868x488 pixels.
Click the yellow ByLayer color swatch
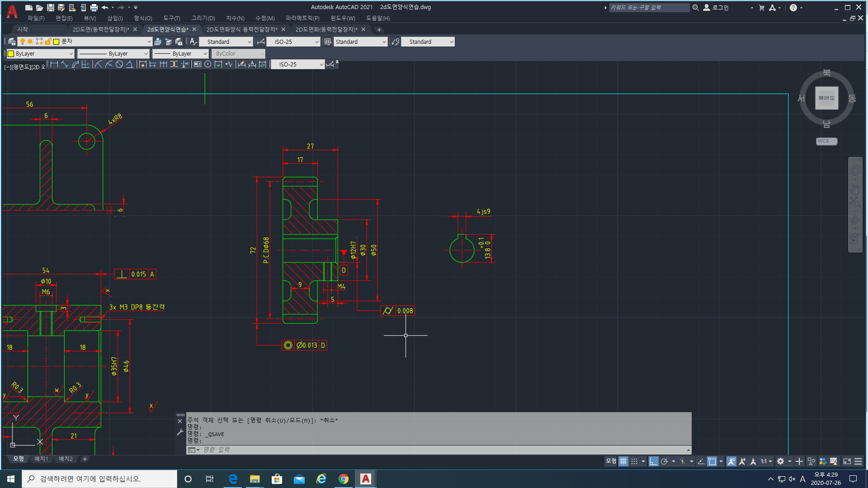[x=11, y=54]
